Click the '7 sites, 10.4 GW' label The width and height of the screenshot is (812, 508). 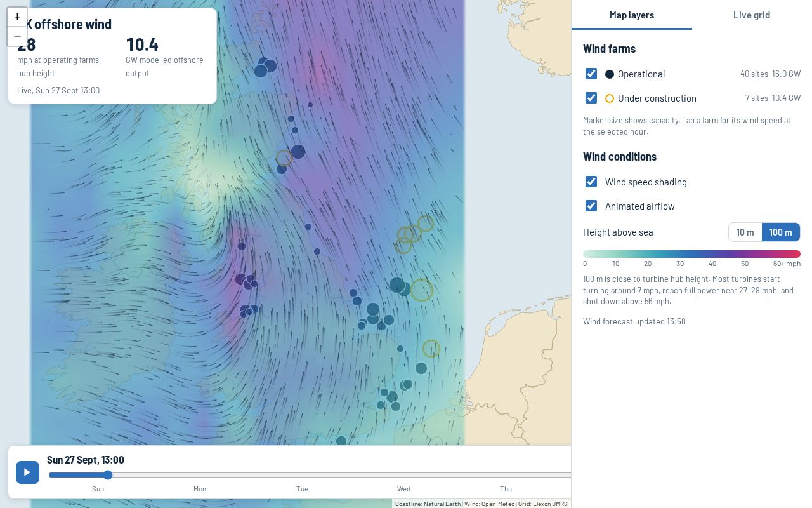(x=773, y=98)
